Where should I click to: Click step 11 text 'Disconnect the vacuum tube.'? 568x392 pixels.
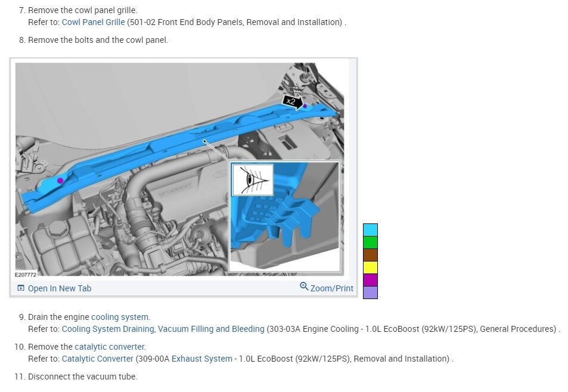tap(83, 377)
